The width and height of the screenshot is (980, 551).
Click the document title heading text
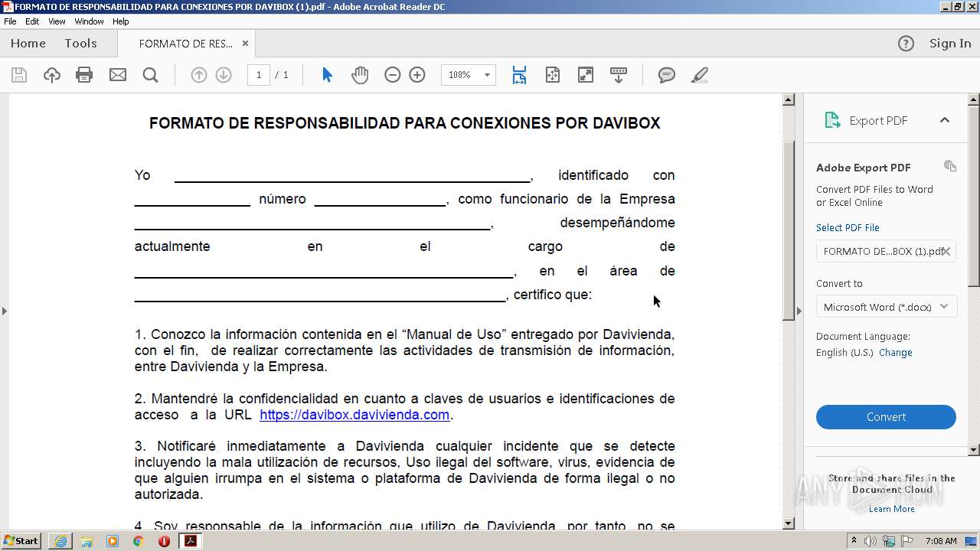coord(404,123)
